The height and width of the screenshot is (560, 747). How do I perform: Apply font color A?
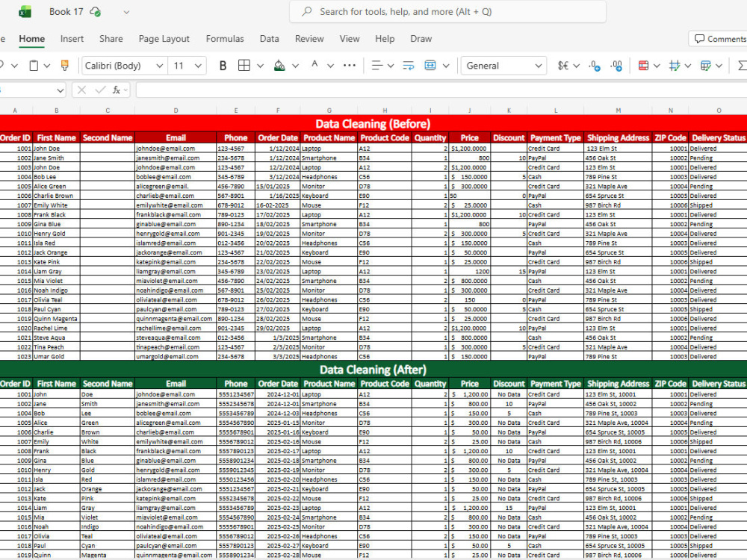(x=314, y=65)
